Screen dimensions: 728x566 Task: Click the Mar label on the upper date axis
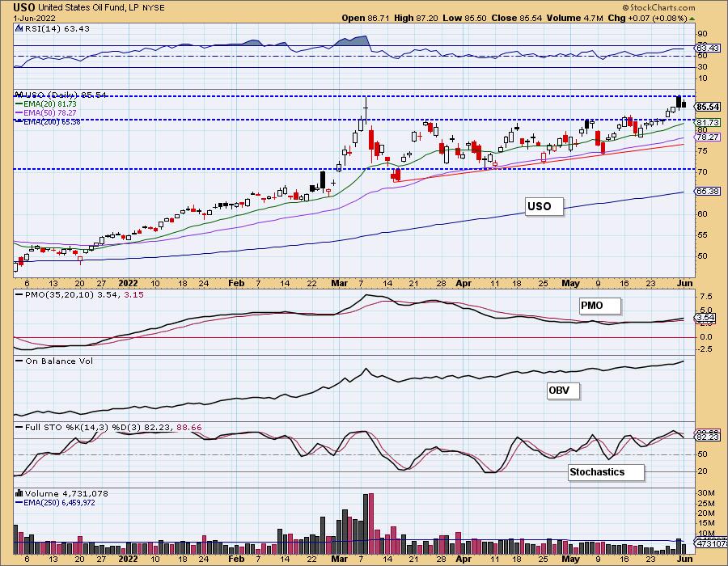click(x=340, y=284)
